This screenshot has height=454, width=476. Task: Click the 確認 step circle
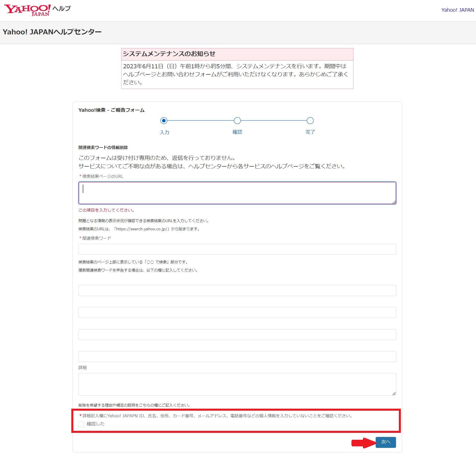(237, 121)
